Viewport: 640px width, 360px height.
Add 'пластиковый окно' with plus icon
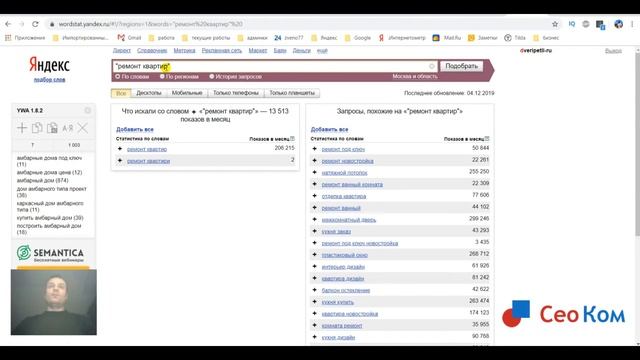pos(315,255)
